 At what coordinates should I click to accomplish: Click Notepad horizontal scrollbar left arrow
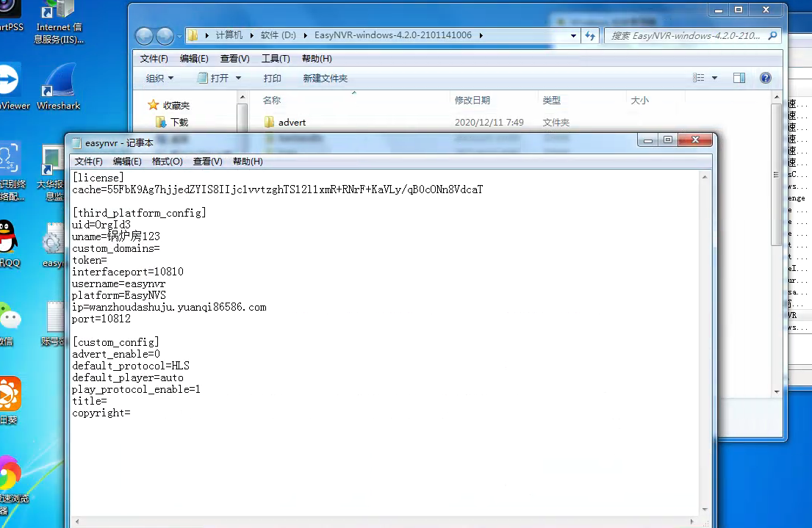click(77, 522)
